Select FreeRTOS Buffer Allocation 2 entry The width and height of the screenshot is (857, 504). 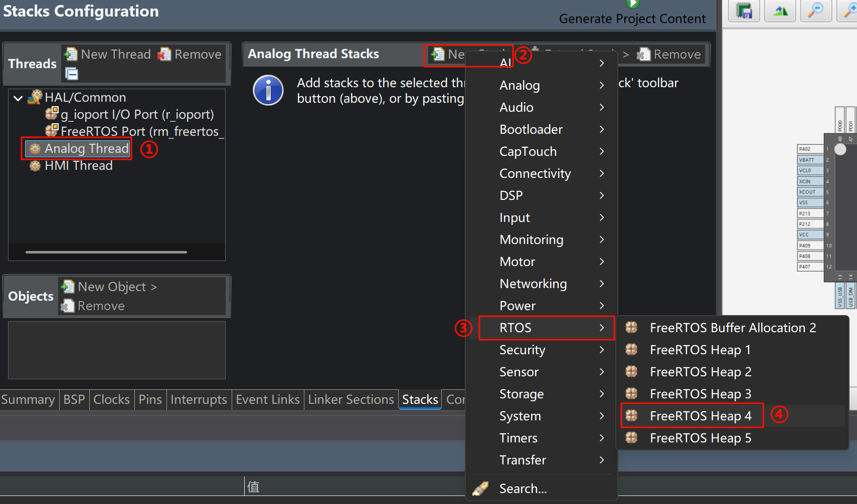(x=733, y=328)
